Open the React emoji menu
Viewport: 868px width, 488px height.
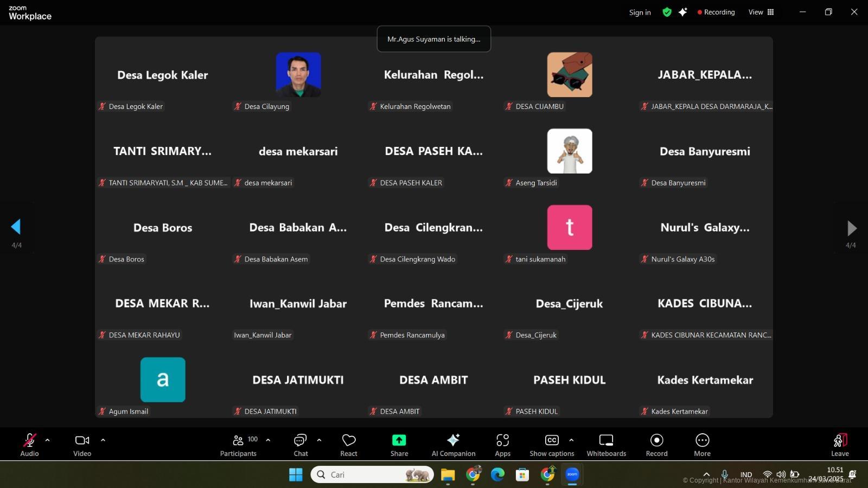(349, 445)
